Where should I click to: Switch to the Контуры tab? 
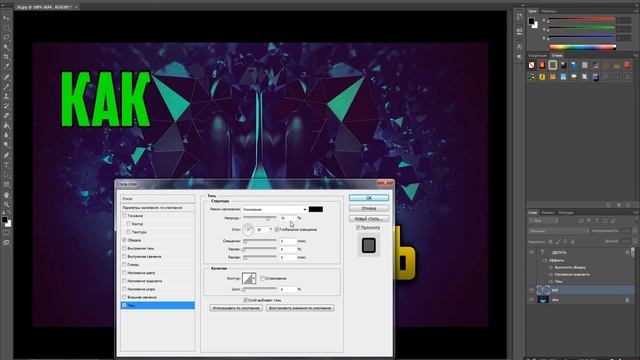pyautogui.click(x=566, y=213)
